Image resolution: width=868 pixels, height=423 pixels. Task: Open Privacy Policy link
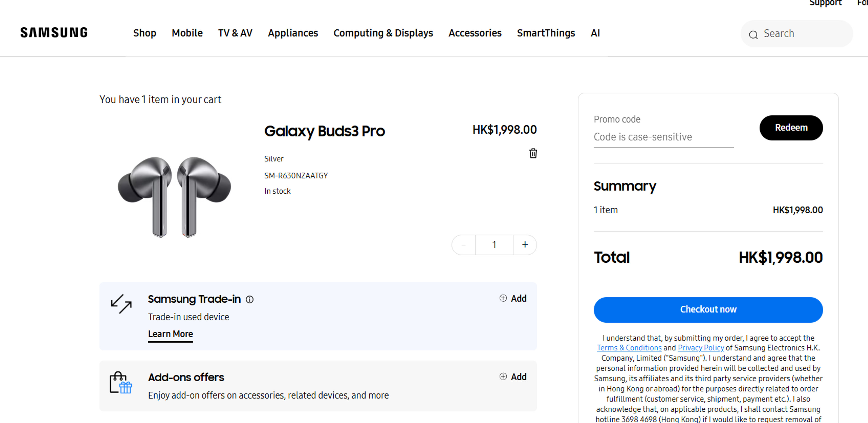point(701,348)
